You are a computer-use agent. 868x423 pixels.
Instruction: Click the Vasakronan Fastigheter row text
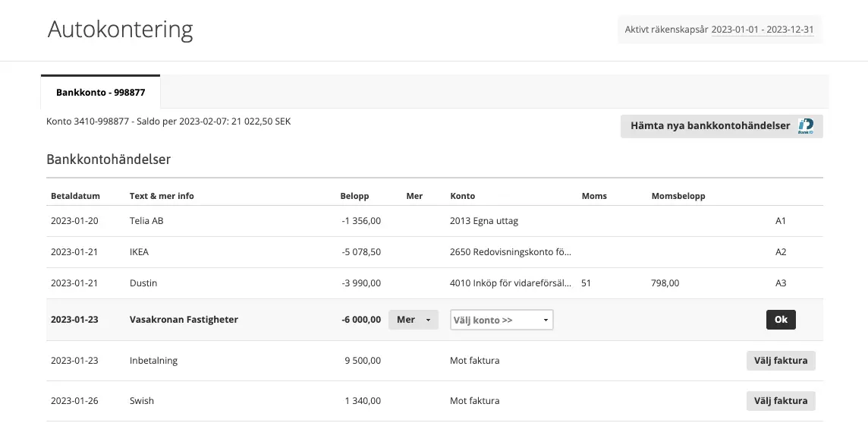[x=184, y=320]
